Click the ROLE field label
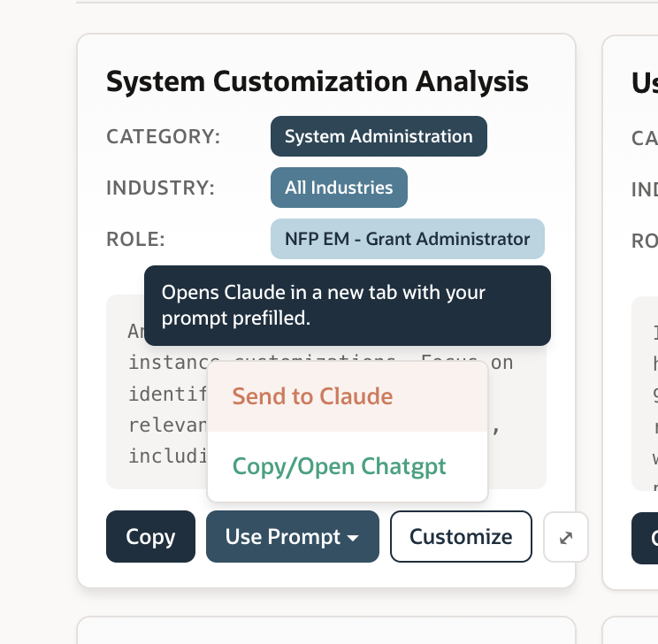 [x=135, y=240]
